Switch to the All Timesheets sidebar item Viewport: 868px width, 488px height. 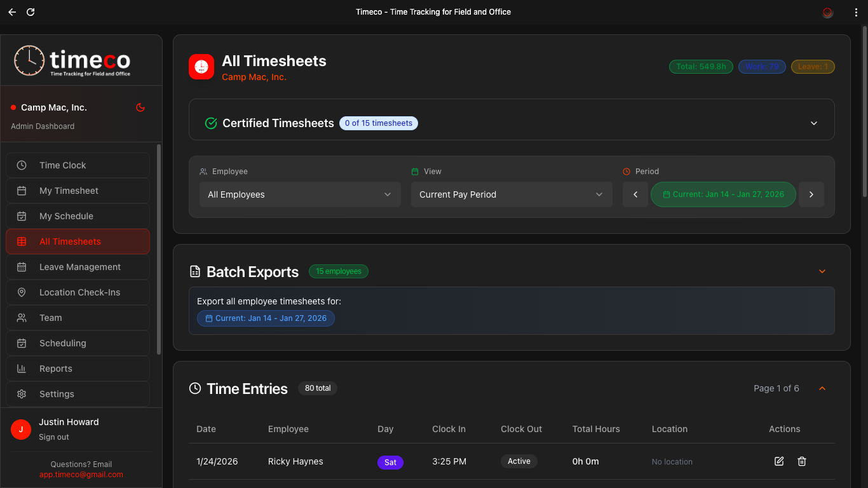(70, 241)
